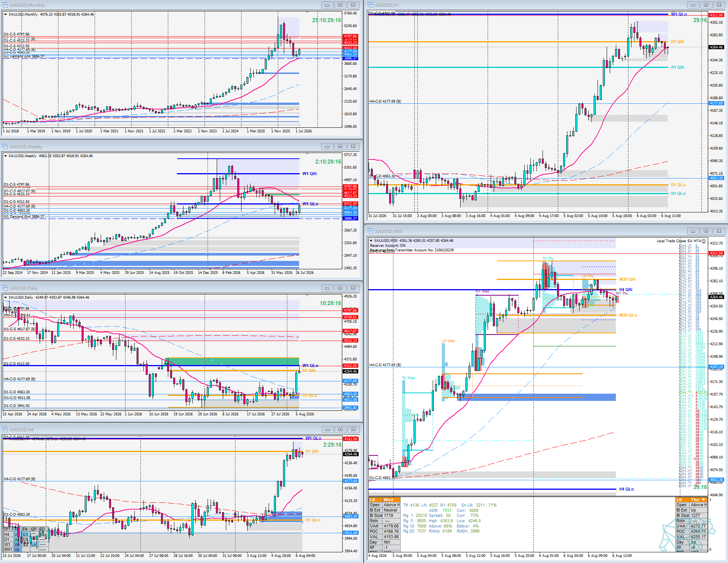728x563 pixels.
Task: Click the red 4312.50 price label on H1
Action: 716,15
